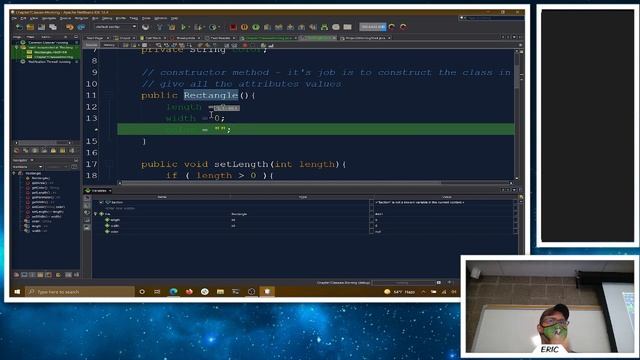Click the Windows Start button
The image size is (640, 360).
(17, 291)
